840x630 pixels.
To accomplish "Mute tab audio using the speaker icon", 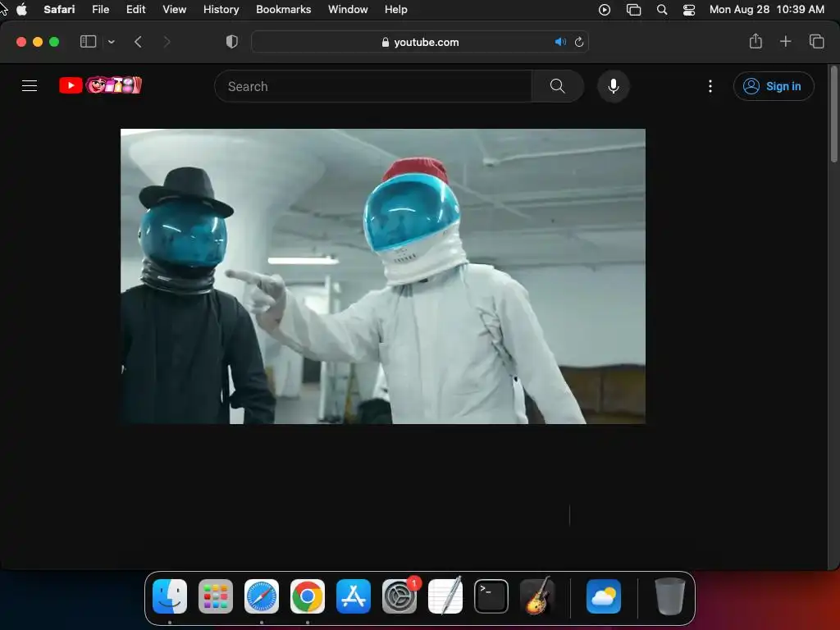I will pos(560,42).
